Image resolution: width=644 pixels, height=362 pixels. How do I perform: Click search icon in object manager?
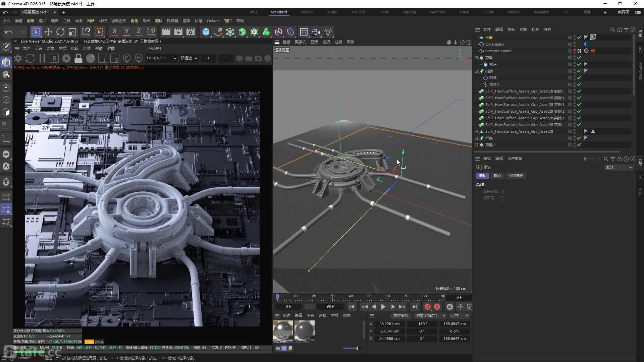612,30
